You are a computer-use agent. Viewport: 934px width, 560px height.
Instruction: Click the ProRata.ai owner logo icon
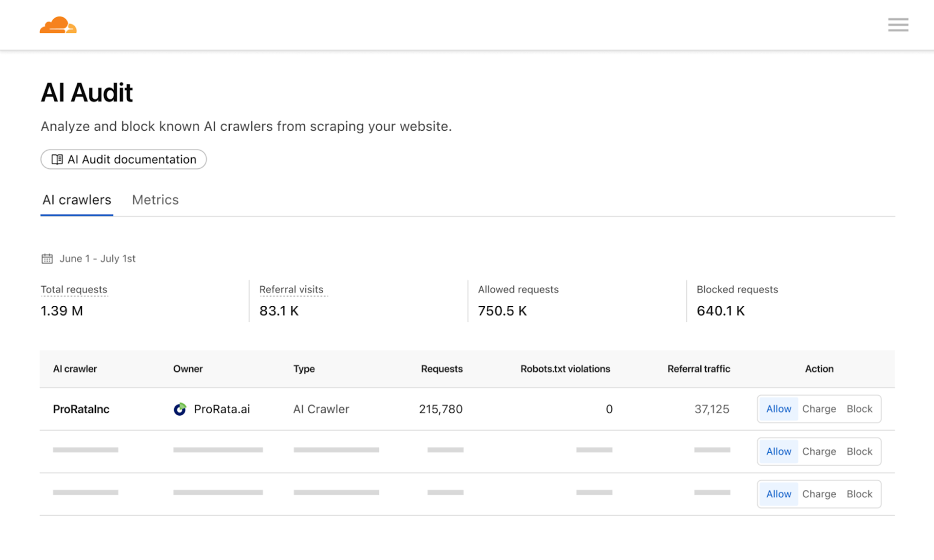click(x=180, y=409)
